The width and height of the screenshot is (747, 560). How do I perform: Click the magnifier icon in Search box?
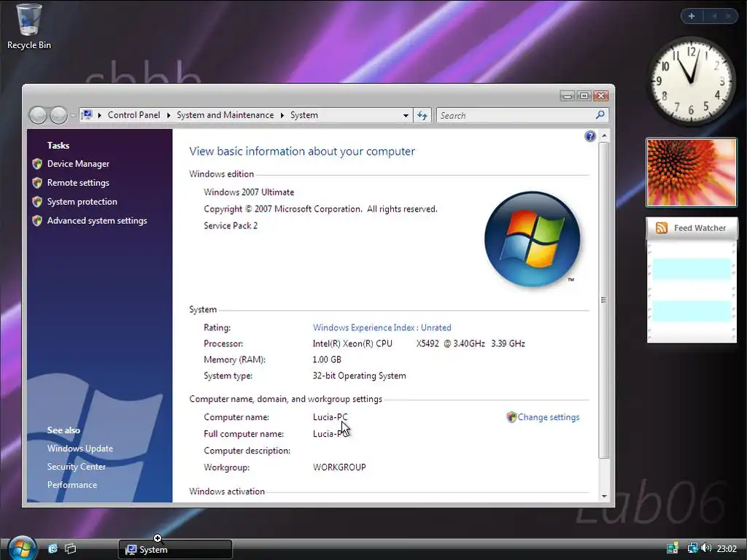click(x=600, y=114)
